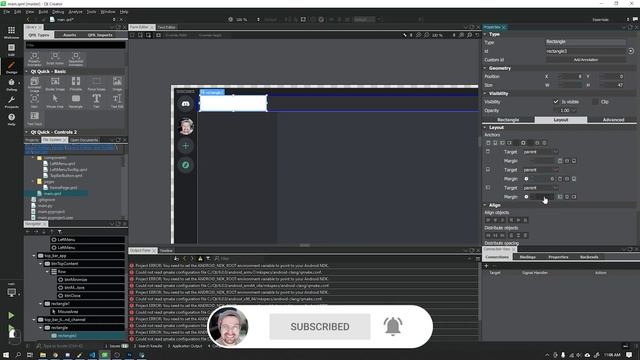Open File Explorer from taskbar

point(42,355)
